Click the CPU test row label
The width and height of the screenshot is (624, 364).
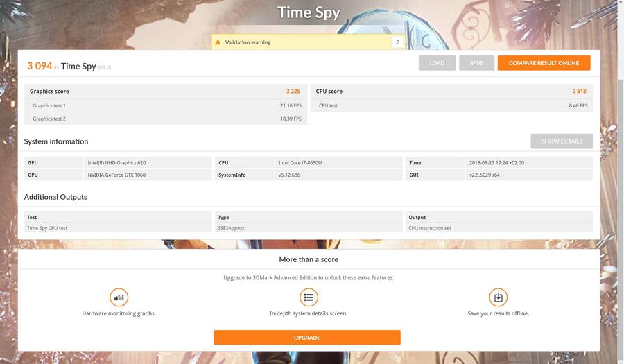(x=328, y=106)
